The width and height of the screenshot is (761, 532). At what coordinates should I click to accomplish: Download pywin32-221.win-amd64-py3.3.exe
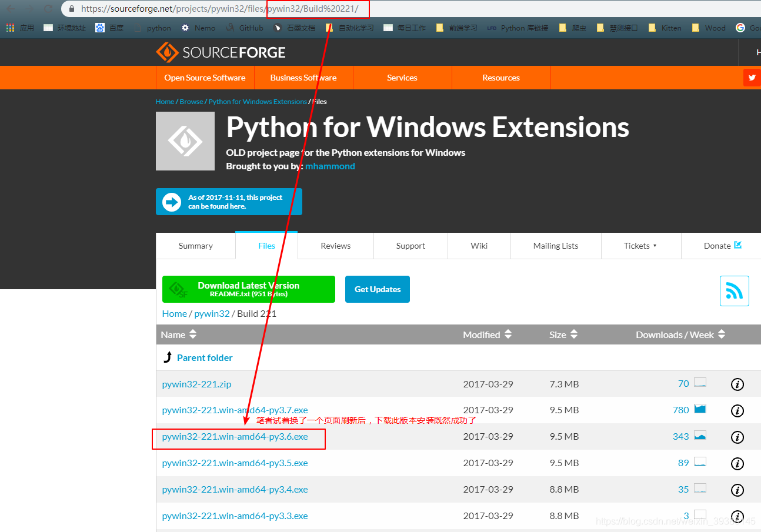click(235, 516)
